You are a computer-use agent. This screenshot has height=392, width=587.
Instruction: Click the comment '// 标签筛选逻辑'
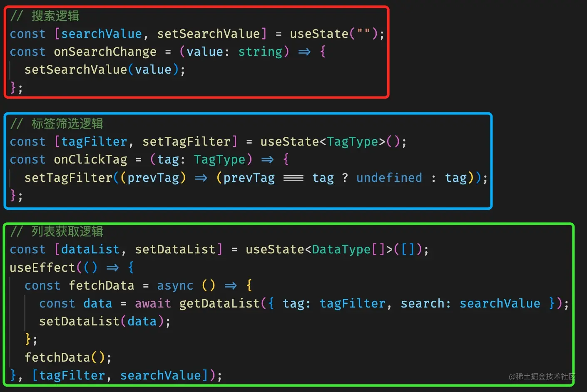pyautogui.click(x=57, y=124)
